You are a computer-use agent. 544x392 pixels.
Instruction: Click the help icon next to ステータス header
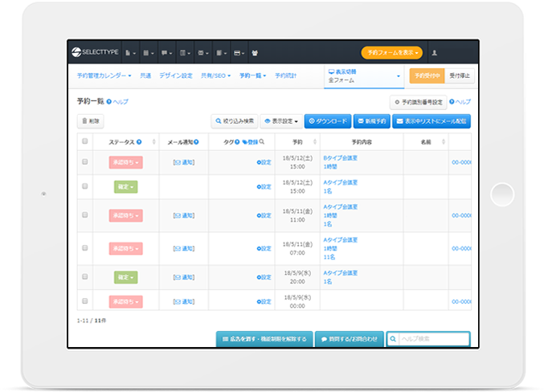pyautogui.click(x=139, y=142)
